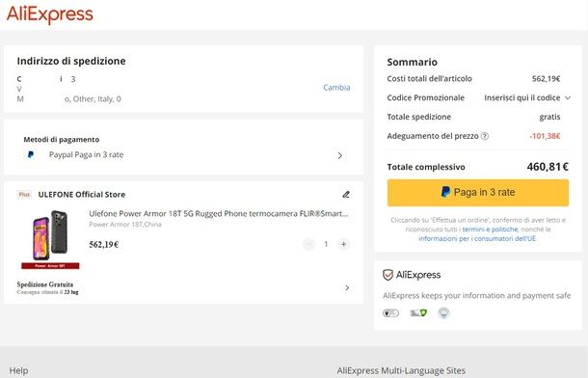Viewport: 588px width, 378px height.
Task: Click Cambia to change the shipping address
Action: (336, 88)
